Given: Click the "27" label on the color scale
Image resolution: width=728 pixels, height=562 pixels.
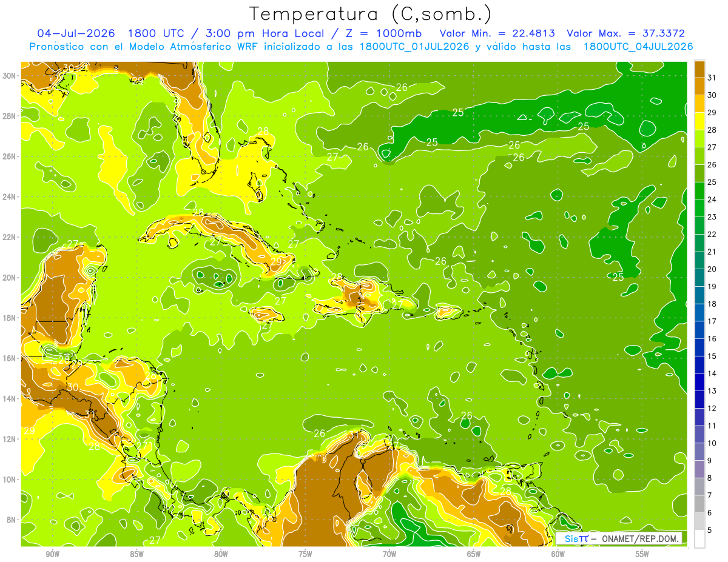Looking at the screenshot, I should tap(712, 147).
